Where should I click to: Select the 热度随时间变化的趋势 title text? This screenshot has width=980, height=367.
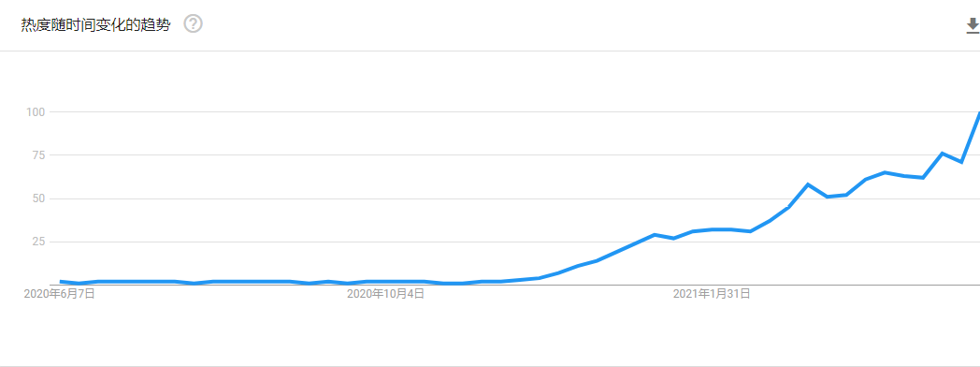tap(95, 25)
